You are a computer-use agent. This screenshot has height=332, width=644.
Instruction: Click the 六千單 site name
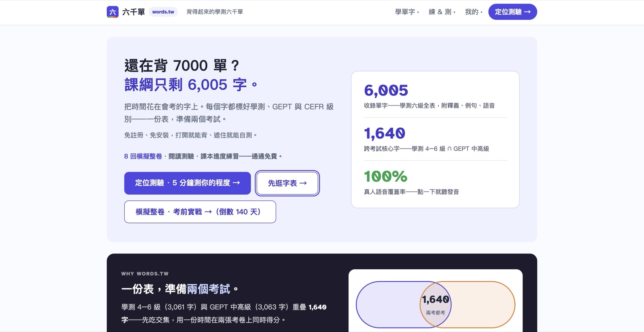click(134, 12)
